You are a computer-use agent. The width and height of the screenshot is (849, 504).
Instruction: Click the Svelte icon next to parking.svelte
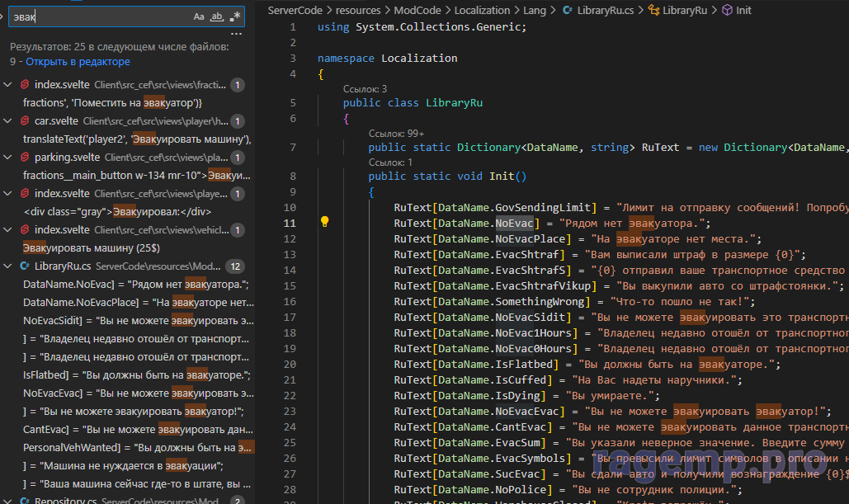coord(25,158)
